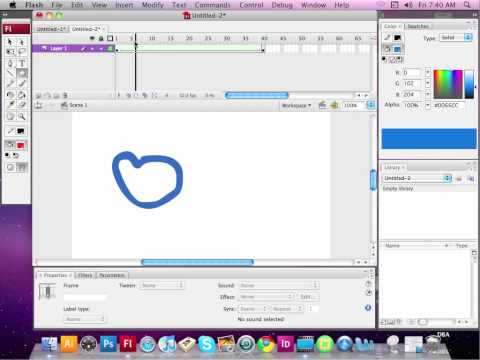
Task: Click the Insert Layer Folder icon
Action: [56, 95]
